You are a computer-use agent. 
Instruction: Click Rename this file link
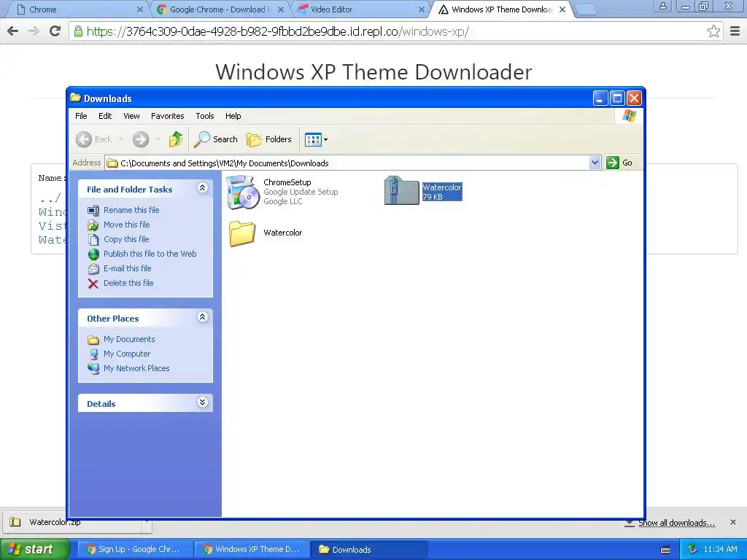click(x=131, y=210)
